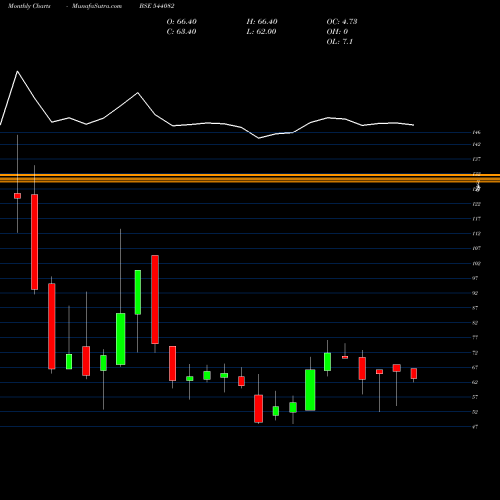Click the 92 price axis label
Viewport: 500px width, 500px height.
pyautogui.click(x=475, y=293)
